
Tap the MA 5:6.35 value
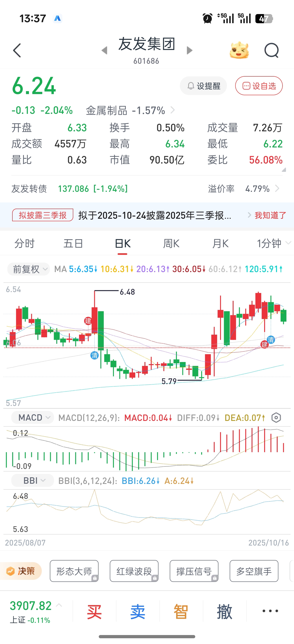(83, 269)
